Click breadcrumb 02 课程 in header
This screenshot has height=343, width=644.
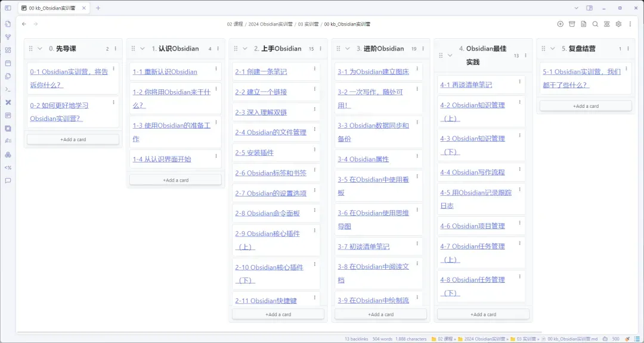coord(235,24)
